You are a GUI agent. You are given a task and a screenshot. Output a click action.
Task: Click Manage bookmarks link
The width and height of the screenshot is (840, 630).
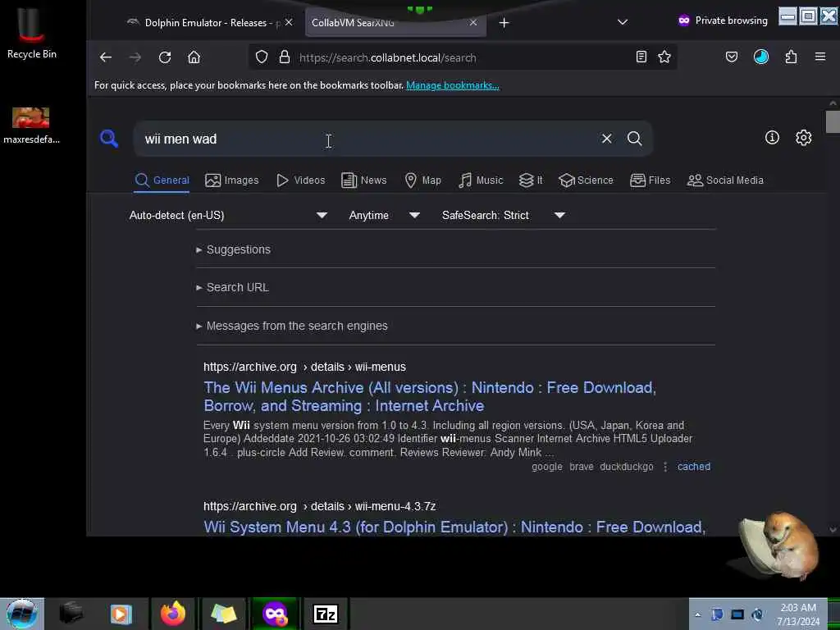(x=452, y=85)
